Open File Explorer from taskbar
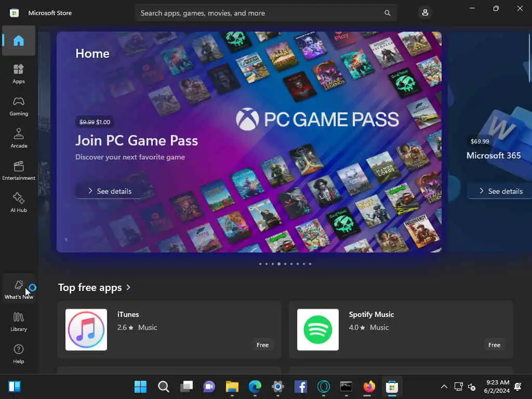Viewport: 532px width, 399px height. point(232,387)
